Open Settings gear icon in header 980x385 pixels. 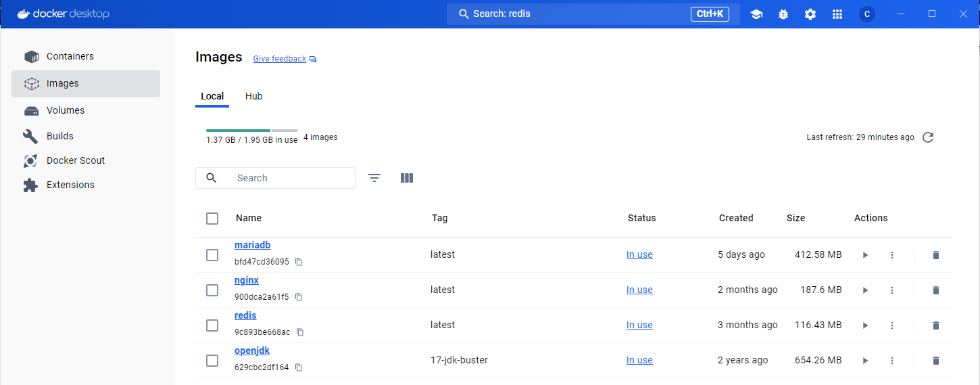(810, 14)
